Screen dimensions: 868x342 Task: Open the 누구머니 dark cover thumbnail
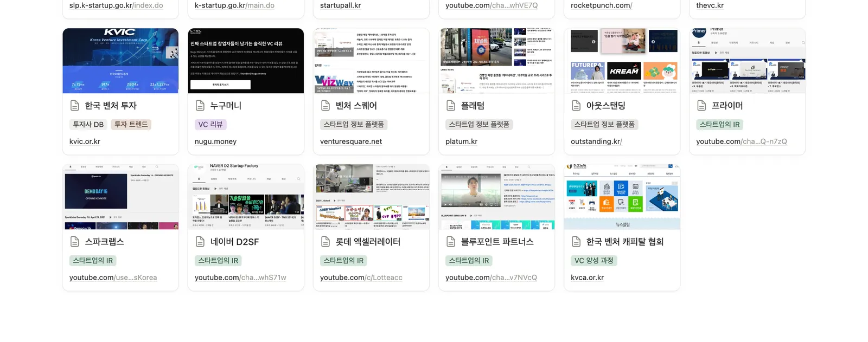tap(246, 61)
